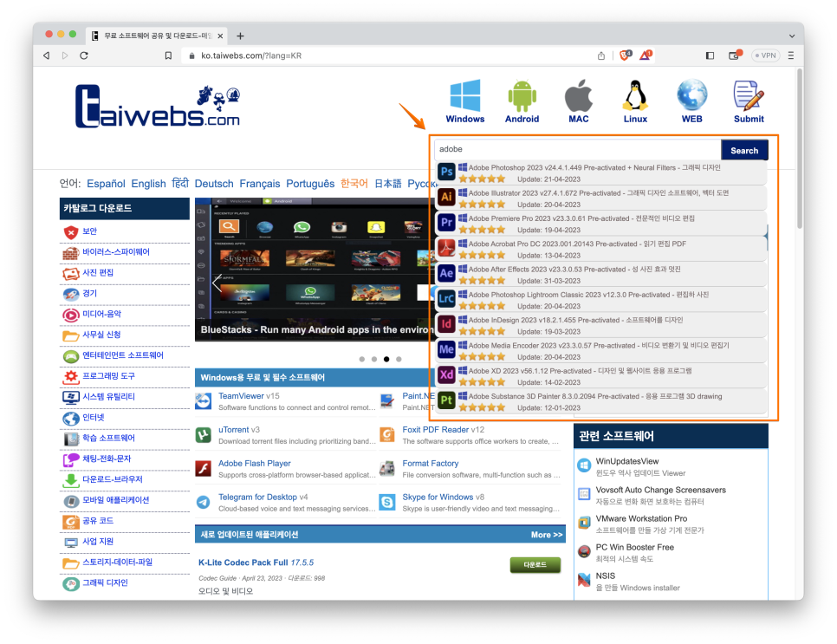
Task: Switch language to Español
Action: [x=106, y=184]
